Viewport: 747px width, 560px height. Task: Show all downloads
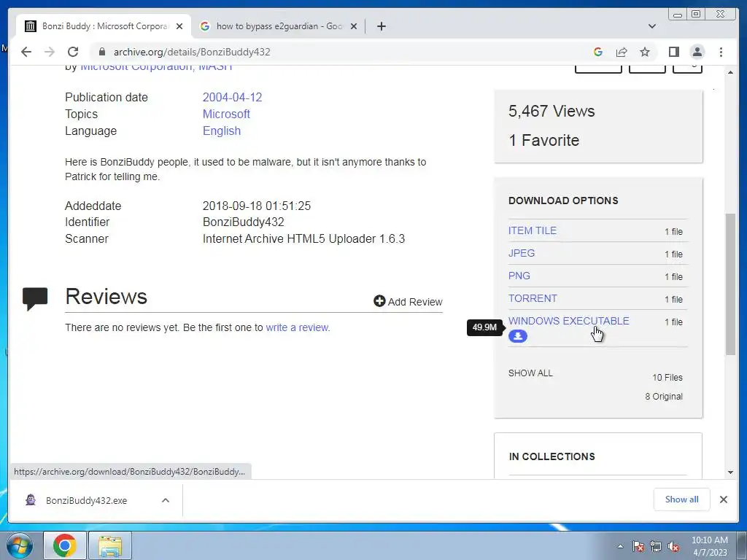tap(682, 499)
